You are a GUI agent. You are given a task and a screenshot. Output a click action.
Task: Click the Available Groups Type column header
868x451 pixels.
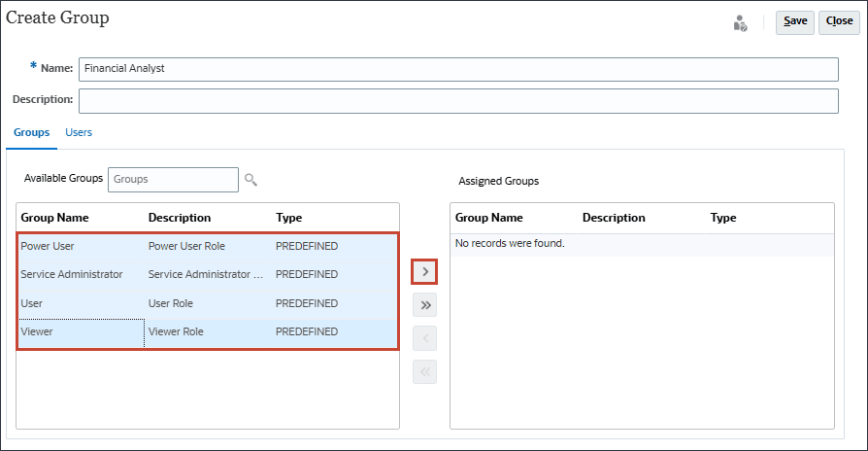(x=289, y=218)
